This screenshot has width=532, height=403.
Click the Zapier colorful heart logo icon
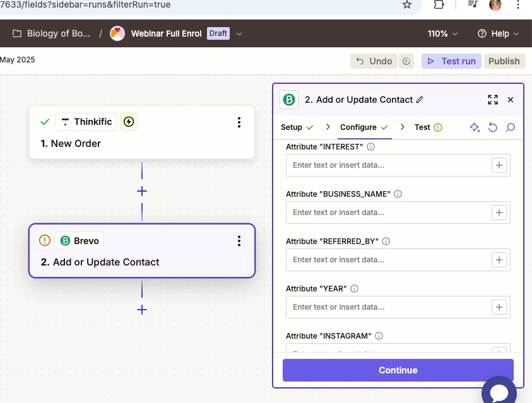click(117, 33)
